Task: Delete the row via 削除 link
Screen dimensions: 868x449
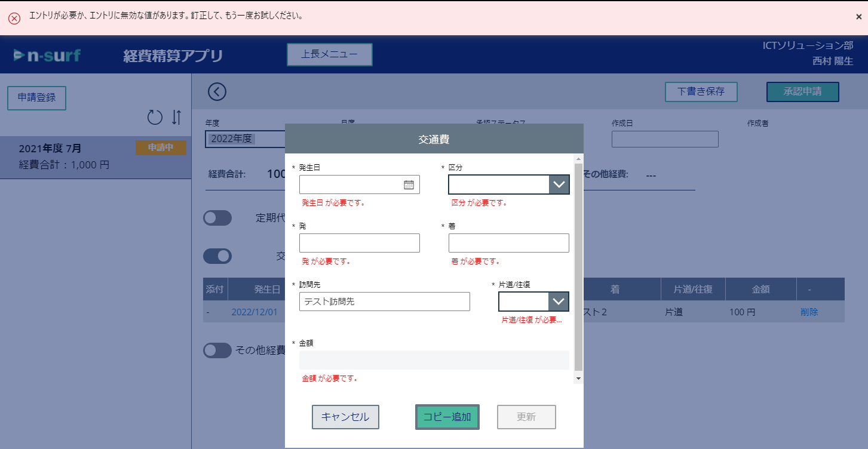Action: [809, 312]
